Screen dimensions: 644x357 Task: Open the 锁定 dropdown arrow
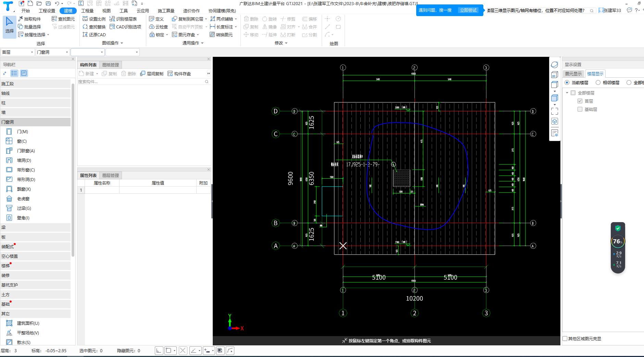(x=167, y=35)
